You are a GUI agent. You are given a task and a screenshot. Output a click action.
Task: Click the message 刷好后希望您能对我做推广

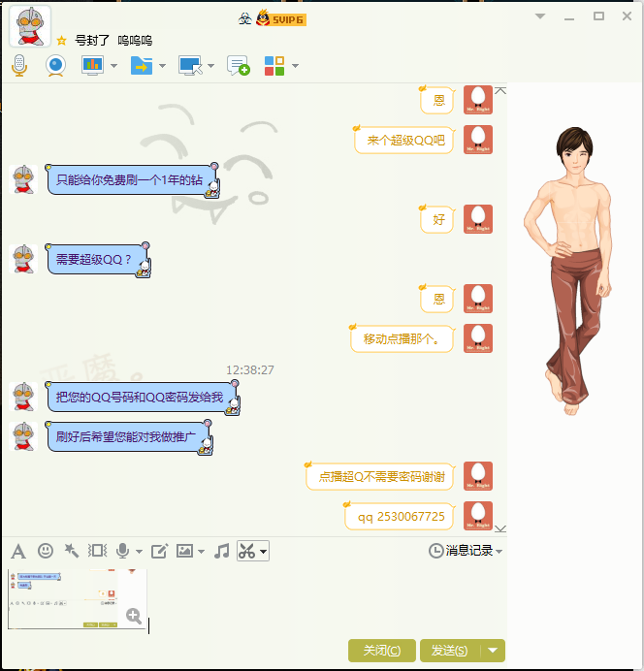128,437
